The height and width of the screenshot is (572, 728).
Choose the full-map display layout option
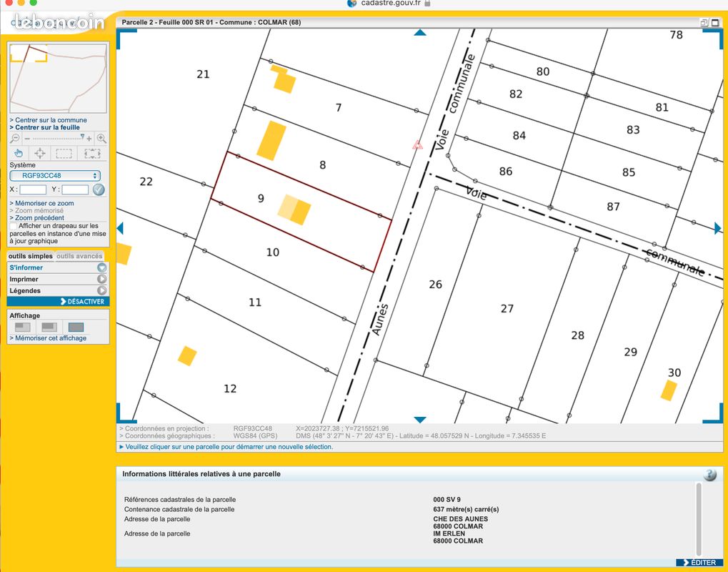pyautogui.click(x=76, y=327)
